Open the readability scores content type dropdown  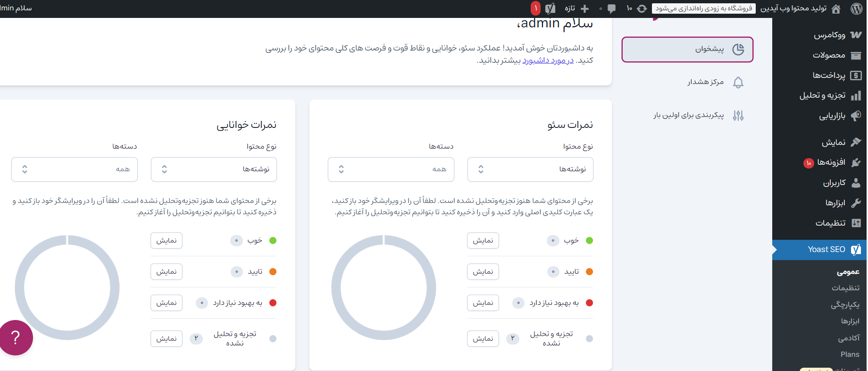tap(214, 169)
